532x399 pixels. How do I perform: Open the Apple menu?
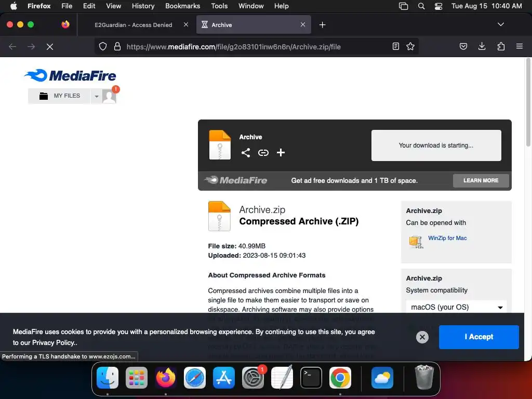[14, 6]
